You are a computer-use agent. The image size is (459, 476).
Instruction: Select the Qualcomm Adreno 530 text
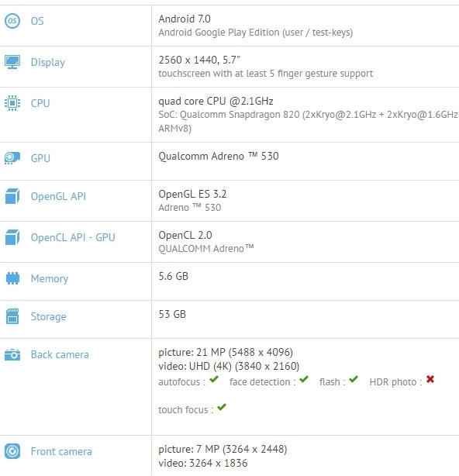point(219,156)
